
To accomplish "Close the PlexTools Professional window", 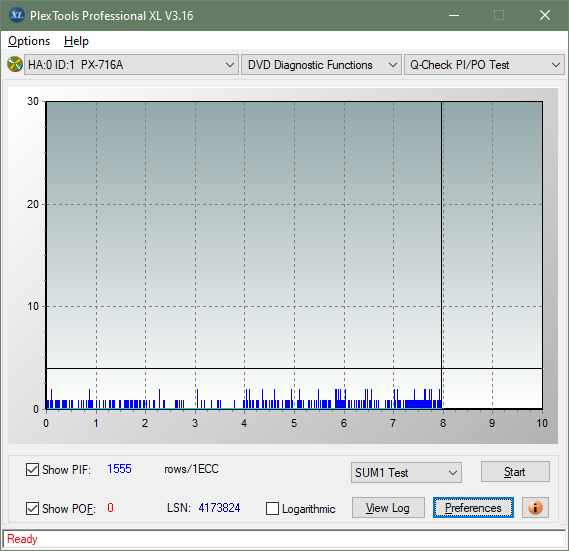I will [545, 15].
